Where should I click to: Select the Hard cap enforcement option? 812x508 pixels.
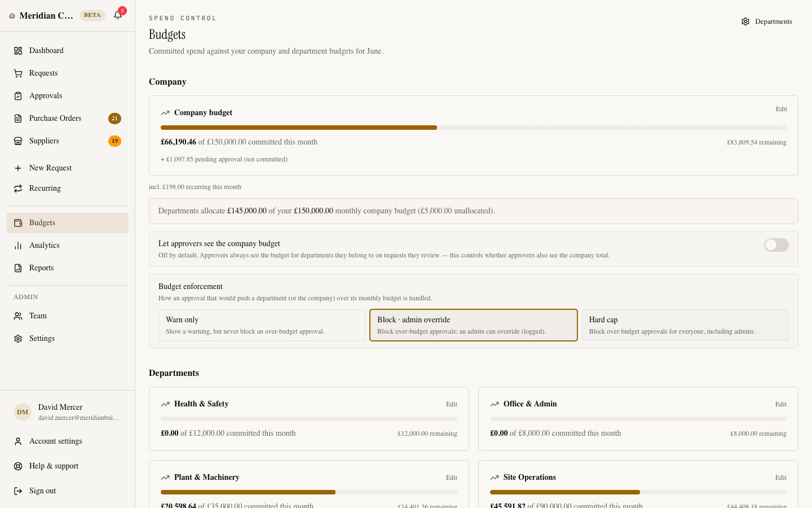click(685, 325)
